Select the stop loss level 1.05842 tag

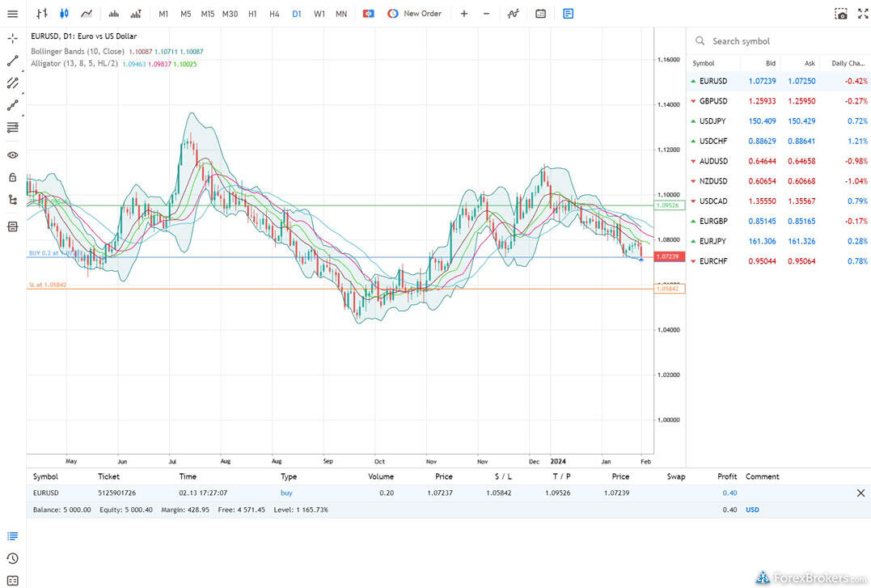coord(670,289)
